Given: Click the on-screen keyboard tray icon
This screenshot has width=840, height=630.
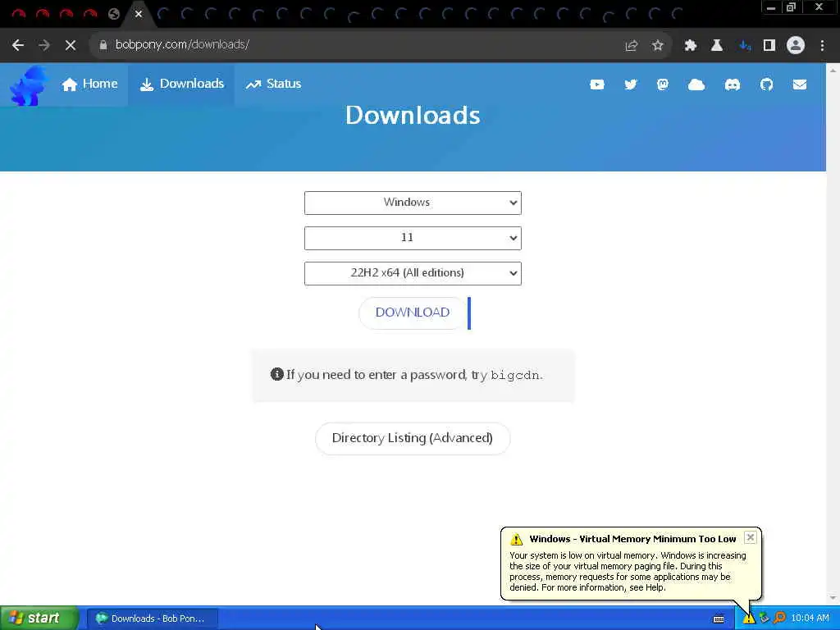Looking at the screenshot, I should pos(719,619).
